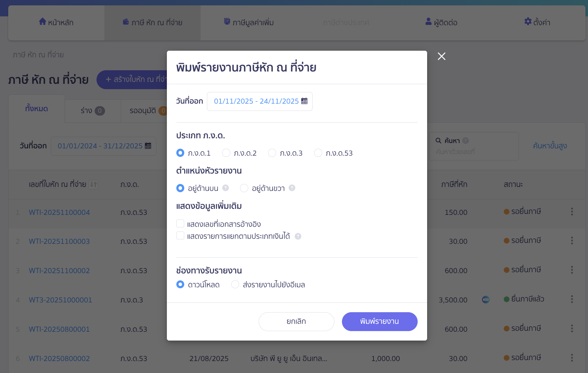Click help icon beside แสดงรายการแยกตามประเภทเงินได้
Screen dimensions: 588x373
298,236
